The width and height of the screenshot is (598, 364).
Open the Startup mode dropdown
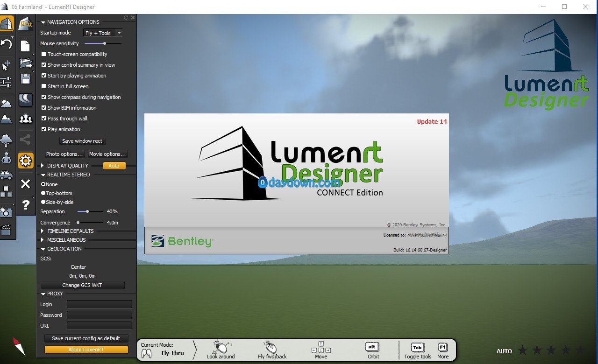103,33
